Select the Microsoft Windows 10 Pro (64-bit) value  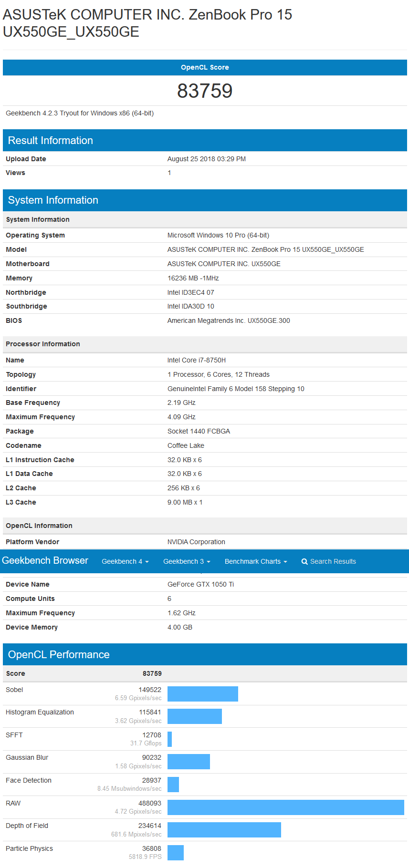pyautogui.click(x=218, y=235)
